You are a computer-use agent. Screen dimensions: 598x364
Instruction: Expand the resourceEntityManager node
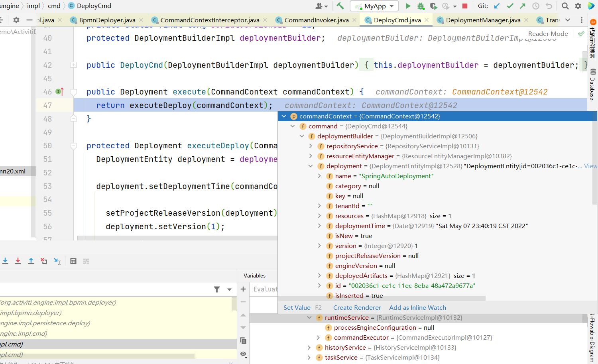(311, 156)
